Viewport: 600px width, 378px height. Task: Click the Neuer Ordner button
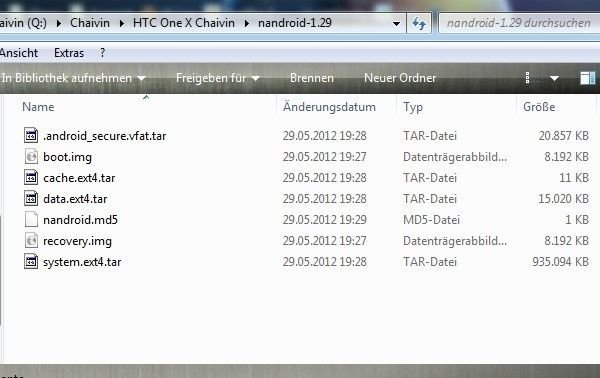(x=400, y=78)
